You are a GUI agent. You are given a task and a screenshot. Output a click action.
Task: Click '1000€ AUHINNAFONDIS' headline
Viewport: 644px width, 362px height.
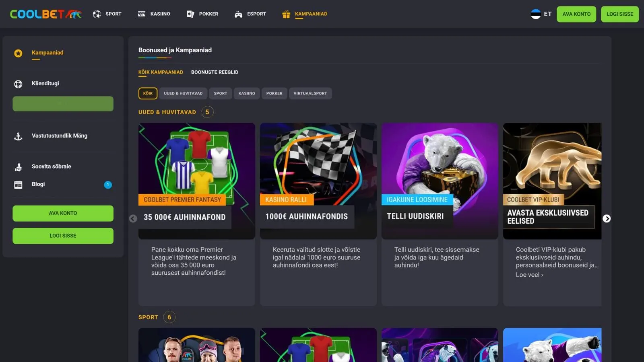(x=306, y=216)
